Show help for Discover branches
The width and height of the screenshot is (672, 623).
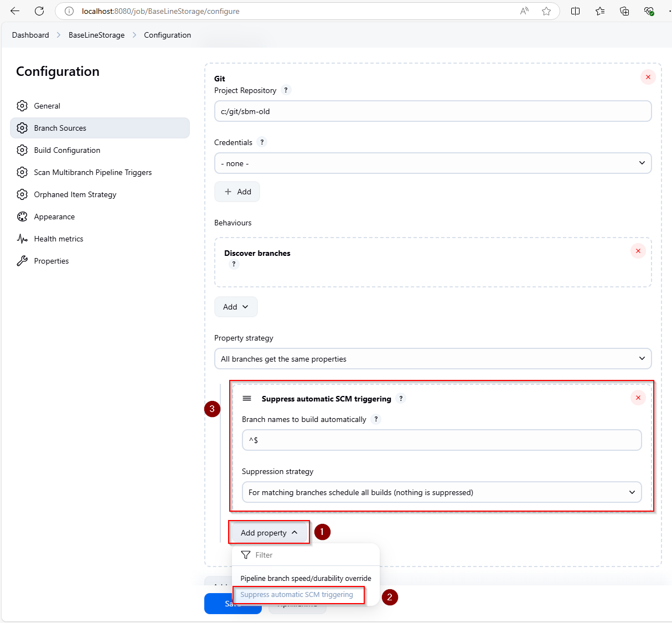pos(234,264)
